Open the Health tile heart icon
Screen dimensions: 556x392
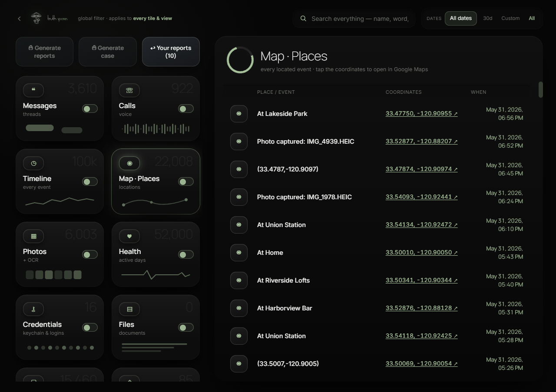(x=129, y=236)
